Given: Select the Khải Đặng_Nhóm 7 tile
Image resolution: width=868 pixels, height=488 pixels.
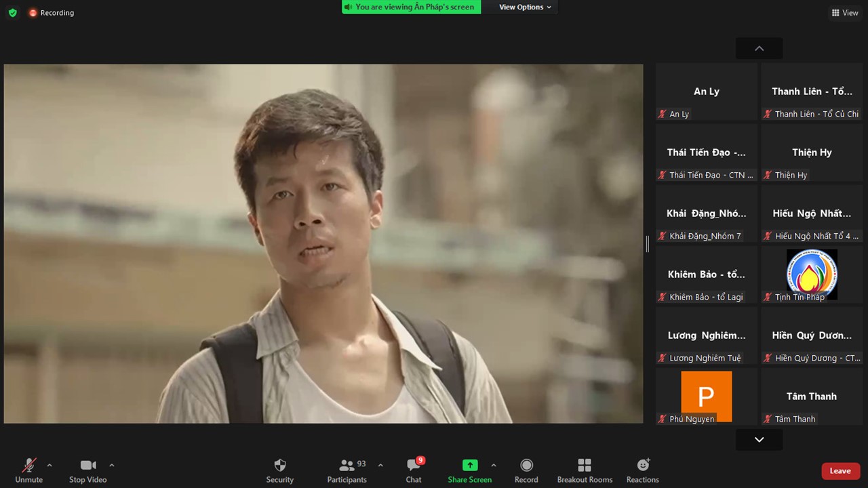Looking at the screenshot, I should 707,213.
